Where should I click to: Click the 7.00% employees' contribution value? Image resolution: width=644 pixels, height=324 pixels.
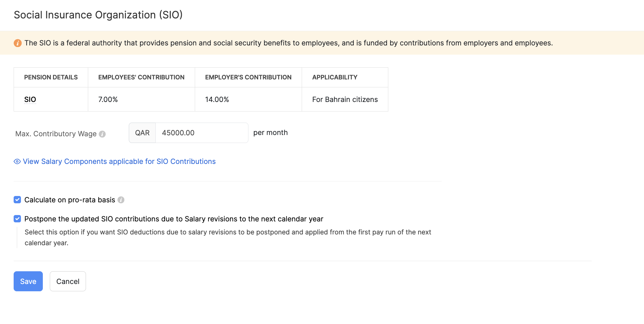coord(108,99)
